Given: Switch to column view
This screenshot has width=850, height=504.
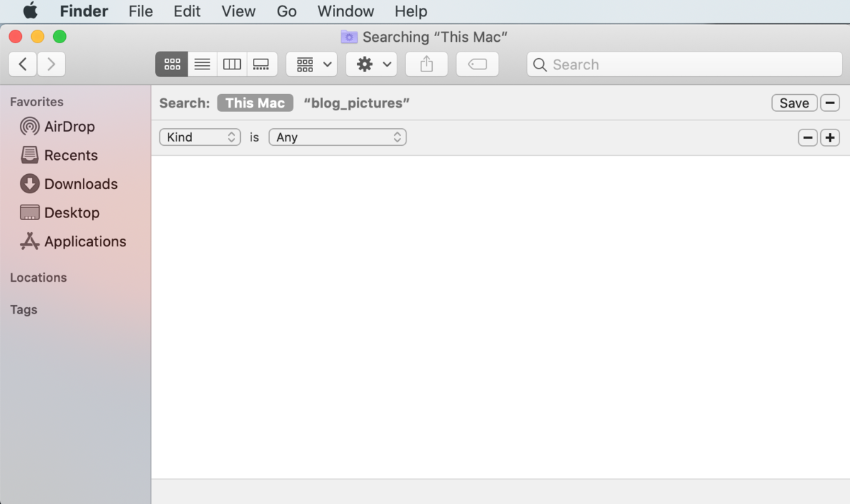Looking at the screenshot, I should (x=232, y=64).
